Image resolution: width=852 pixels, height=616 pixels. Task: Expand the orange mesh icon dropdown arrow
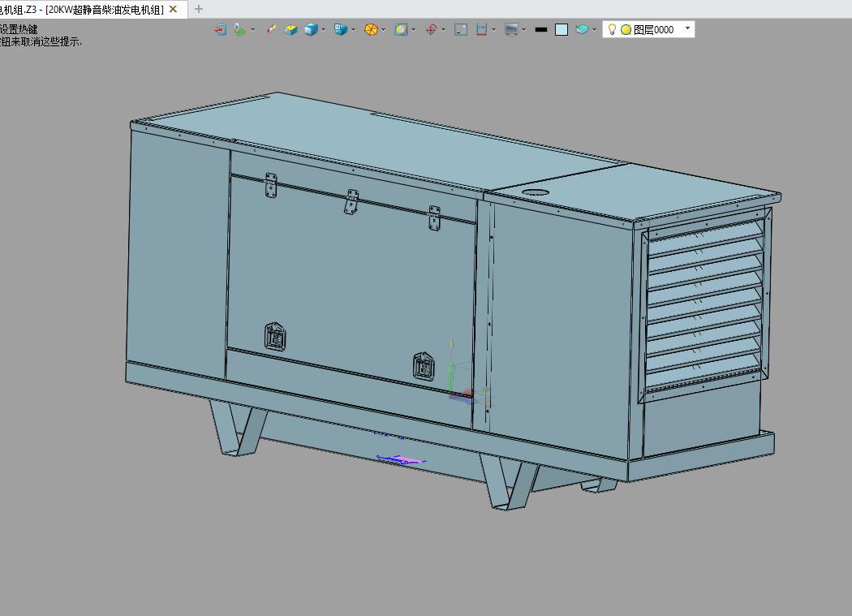click(384, 30)
